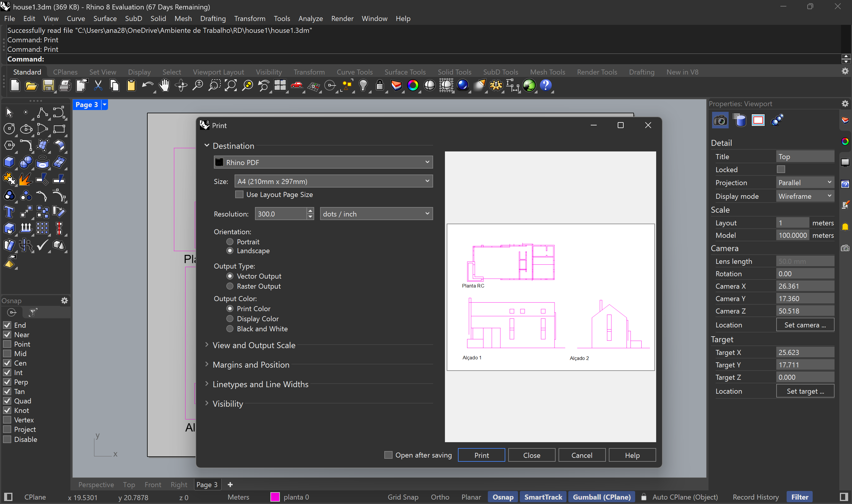The height and width of the screenshot is (504, 852).
Task: Select the Text tool
Action: [9, 211]
